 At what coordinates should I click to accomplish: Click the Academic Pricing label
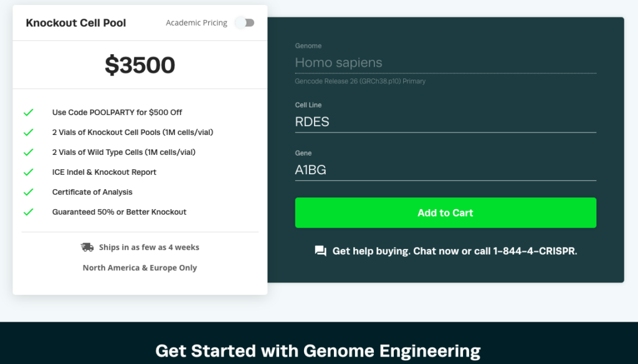[x=196, y=23]
